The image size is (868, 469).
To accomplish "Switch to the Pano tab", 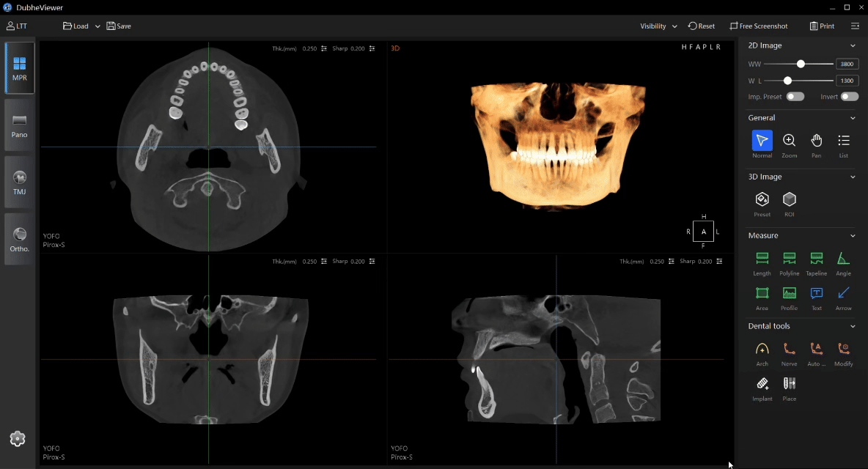I will pyautogui.click(x=19, y=125).
